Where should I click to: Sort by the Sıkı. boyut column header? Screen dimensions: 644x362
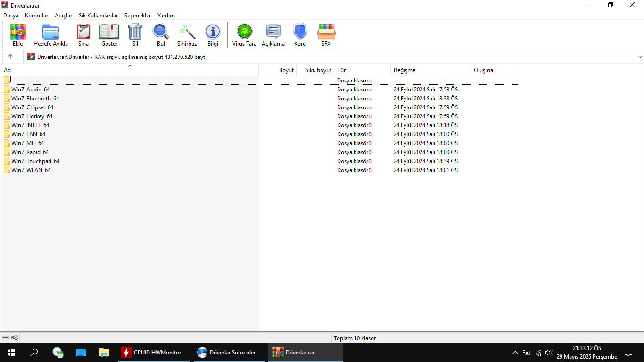[315, 70]
